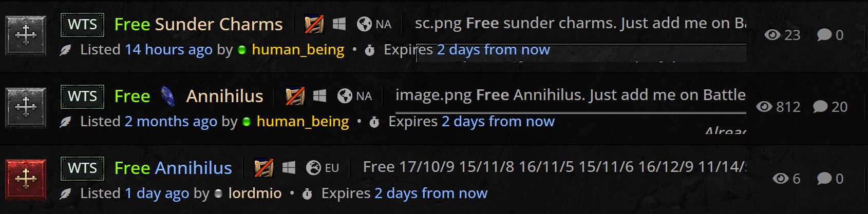
Task: Click the gray cross icon beside Free Sunder Charms
Action: 26,35
